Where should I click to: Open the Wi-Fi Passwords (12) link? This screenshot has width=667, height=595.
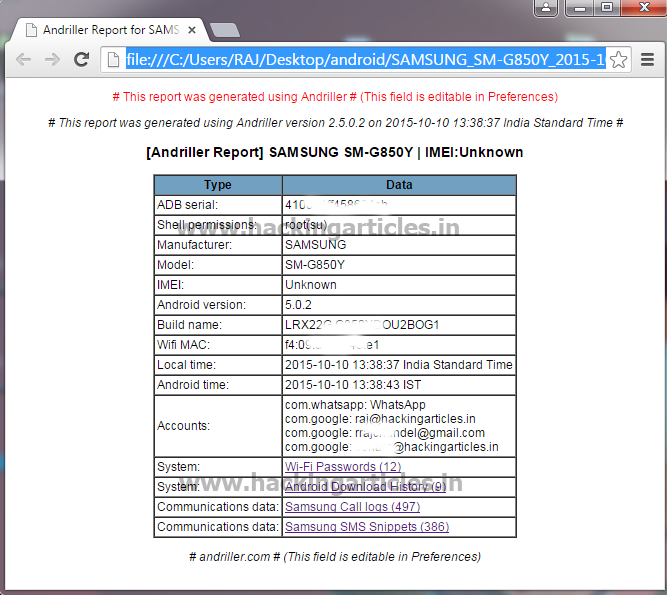(343, 467)
